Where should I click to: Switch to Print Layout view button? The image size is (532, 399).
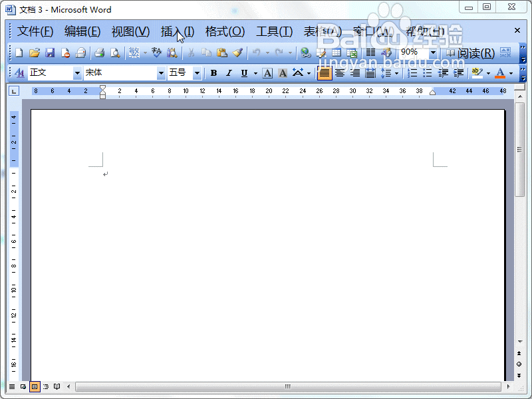[35, 386]
